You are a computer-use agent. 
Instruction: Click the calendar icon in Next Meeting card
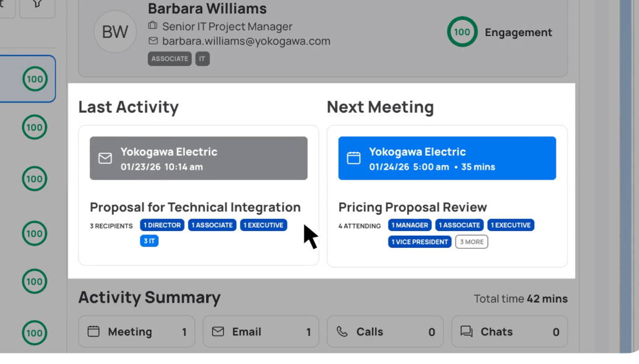click(354, 158)
